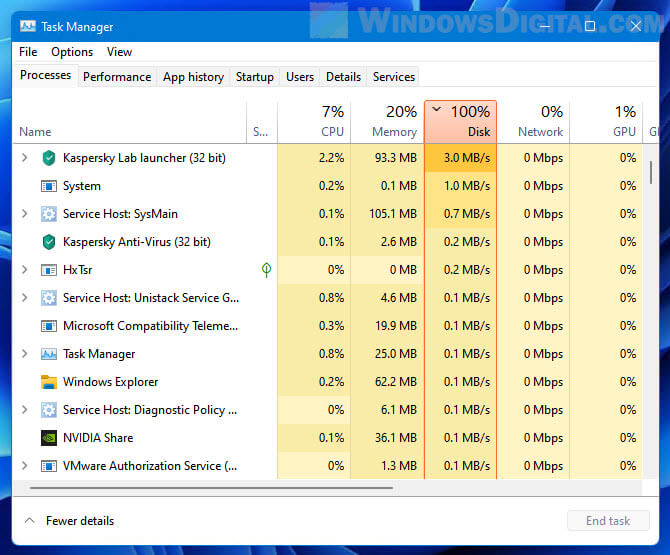Click the 105.1 MB memory value
The width and height of the screenshot is (670, 555).
(x=393, y=214)
